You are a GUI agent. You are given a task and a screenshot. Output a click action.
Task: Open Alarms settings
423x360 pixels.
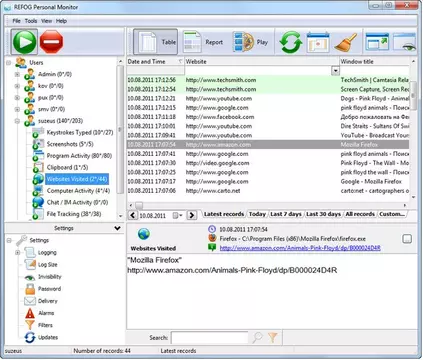click(46, 313)
